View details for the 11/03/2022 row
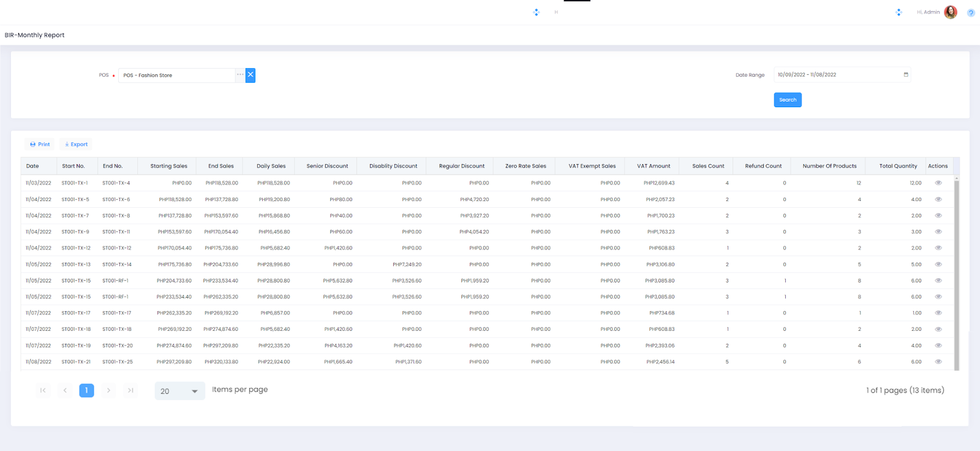This screenshot has width=980, height=451. click(x=938, y=183)
